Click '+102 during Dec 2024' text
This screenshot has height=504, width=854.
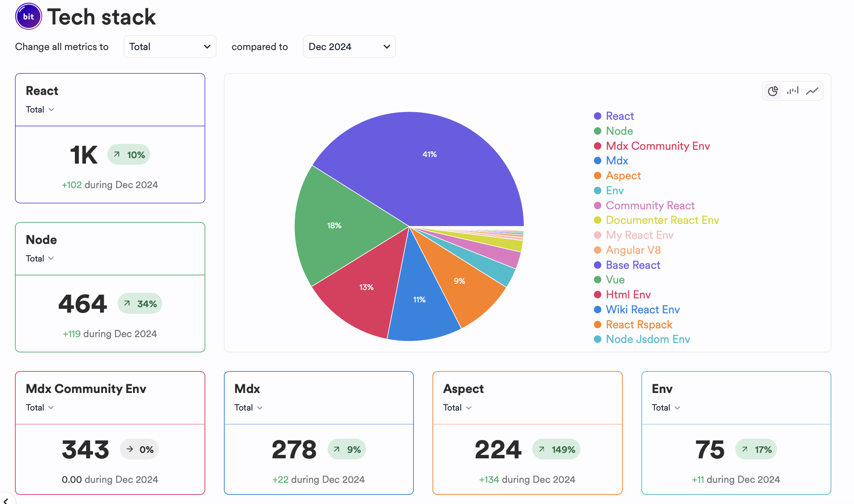(110, 184)
